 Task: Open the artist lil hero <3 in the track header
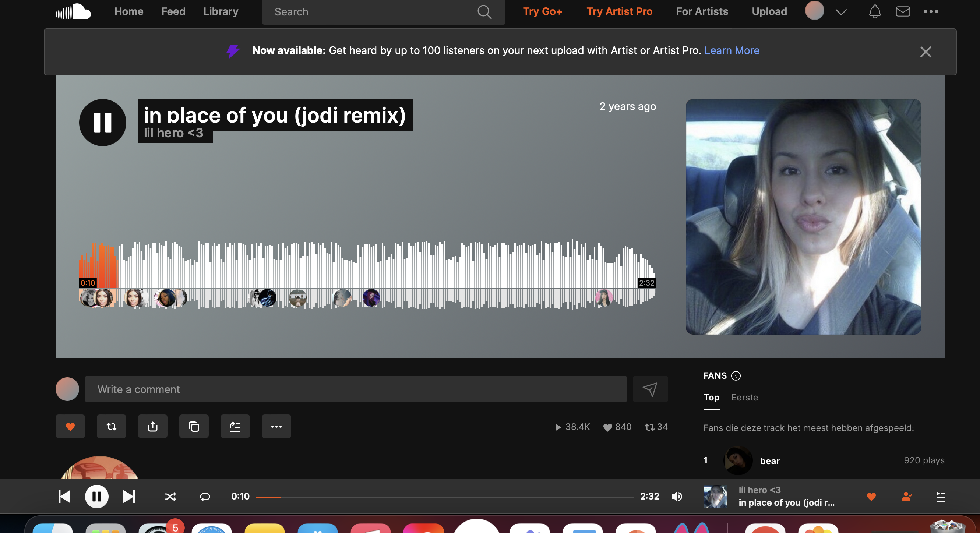click(173, 133)
